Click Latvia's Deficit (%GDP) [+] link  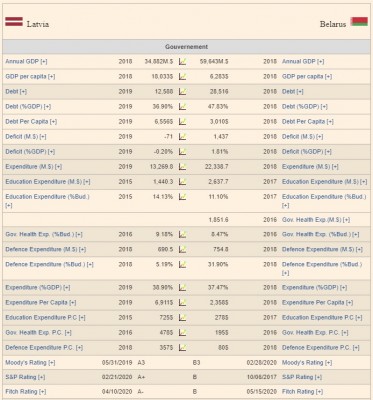pyautogui.click(x=30, y=152)
